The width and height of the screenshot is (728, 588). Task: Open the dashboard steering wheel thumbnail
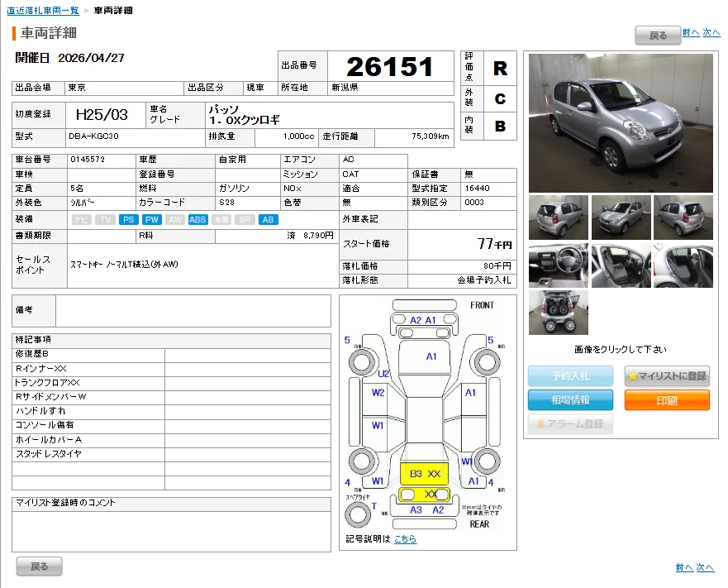click(559, 265)
